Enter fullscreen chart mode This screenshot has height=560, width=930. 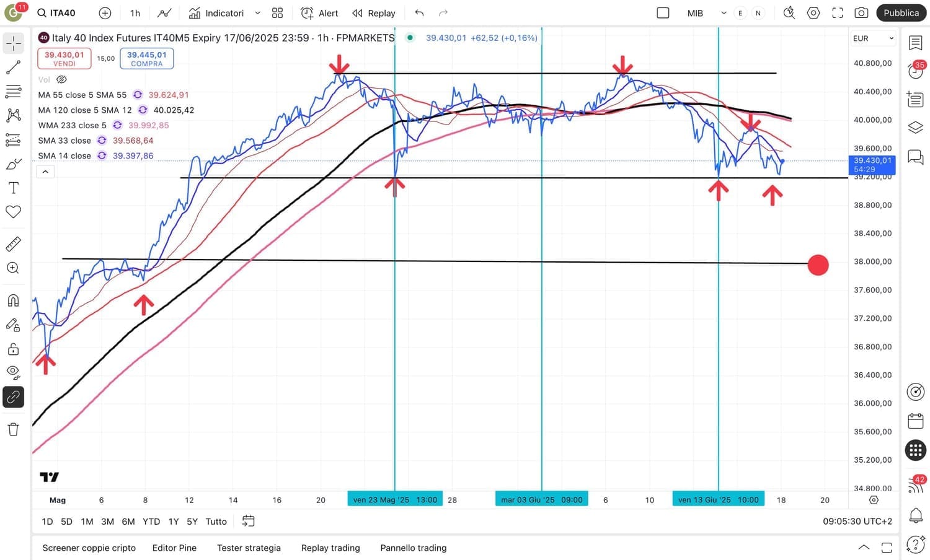pos(838,13)
